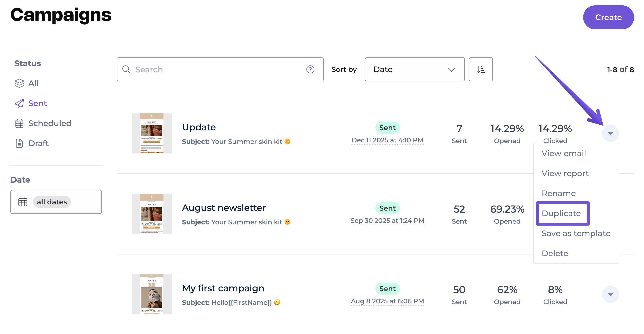
Task: Choose Duplicate from the actions menu
Action: pos(561,213)
